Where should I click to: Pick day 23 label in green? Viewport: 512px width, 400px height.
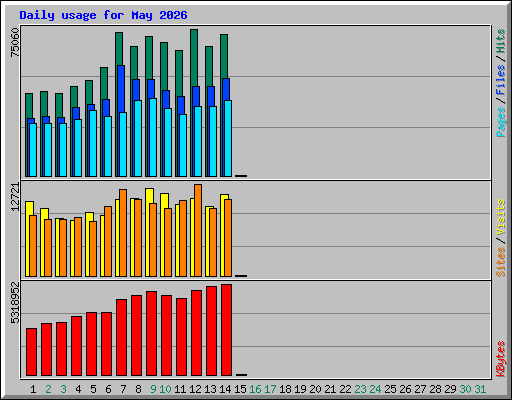click(x=360, y=389)
